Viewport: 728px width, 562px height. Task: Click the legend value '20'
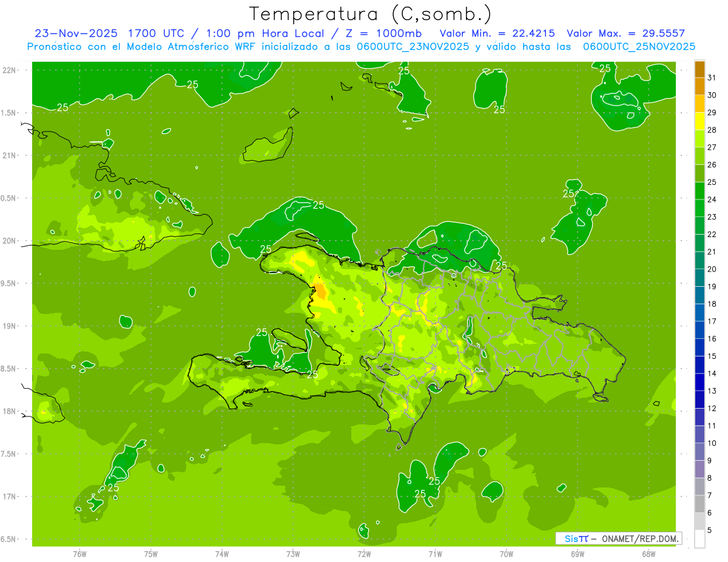[x=712, y=269]
